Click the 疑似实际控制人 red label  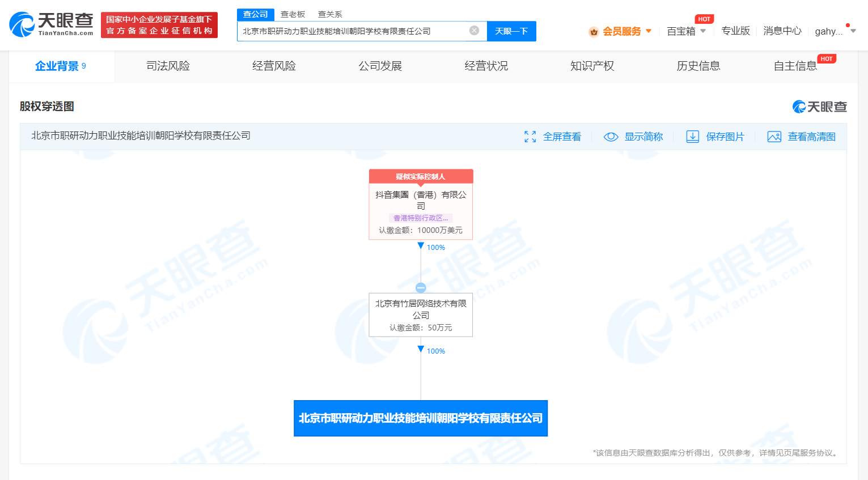coord(421,176)
